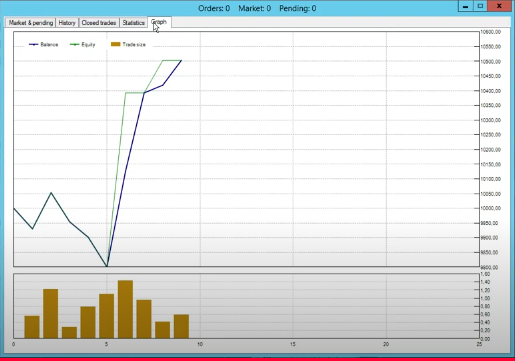Minimize the orders window

tap(466, 6)
